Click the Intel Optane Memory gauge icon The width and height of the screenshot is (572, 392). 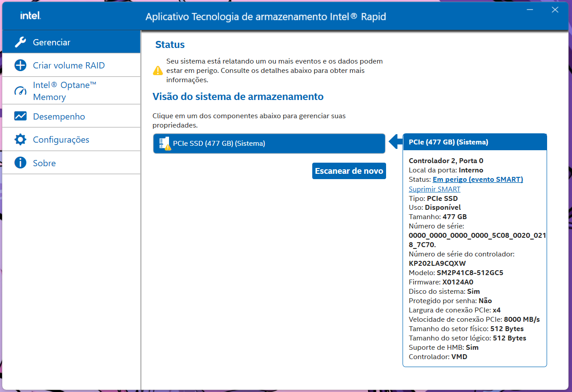(20, 91)
